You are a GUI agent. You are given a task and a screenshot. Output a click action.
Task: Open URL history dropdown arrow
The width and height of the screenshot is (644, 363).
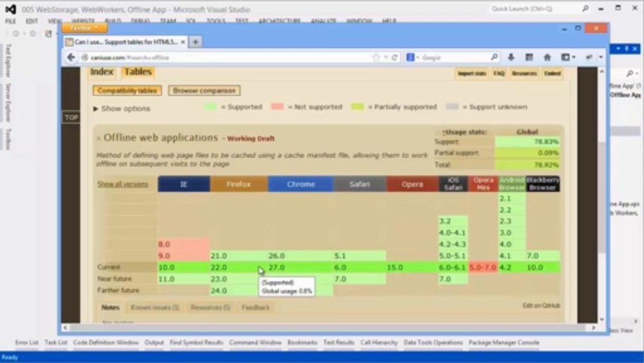[x=386, y=57]
